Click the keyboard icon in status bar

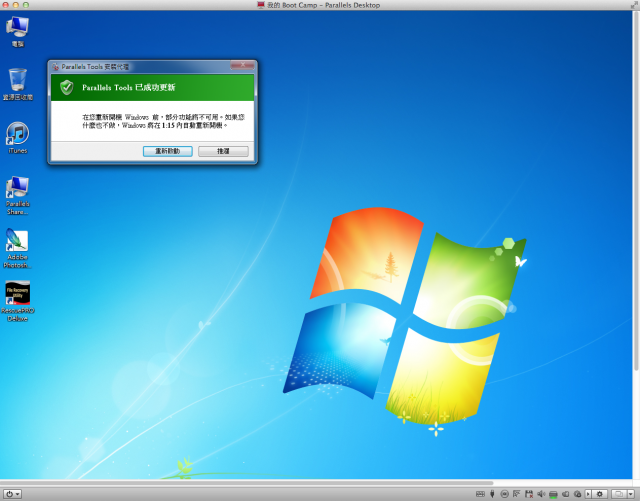(480, 494)
